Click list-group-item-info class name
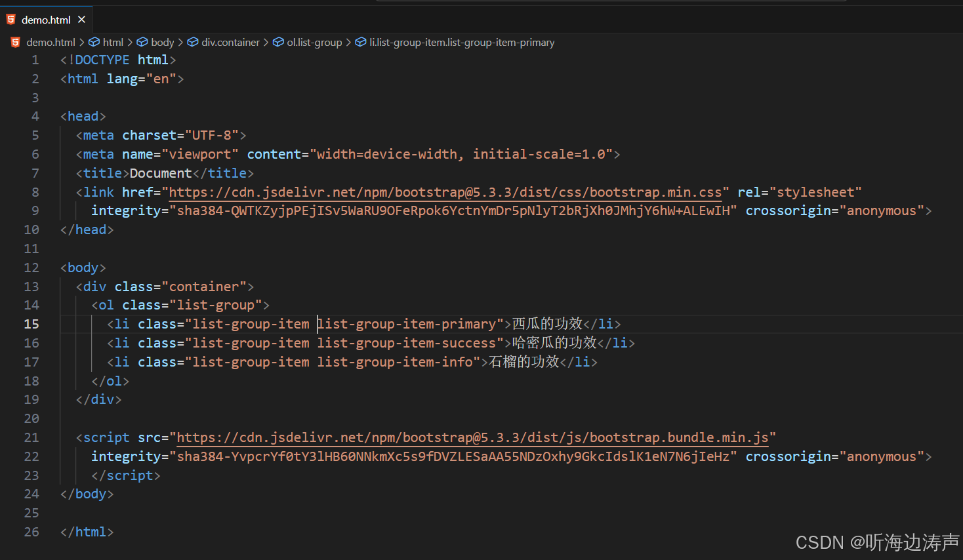The width and height of the screenshot is (963, 560). pyautogui.click(x=395, y=362)
